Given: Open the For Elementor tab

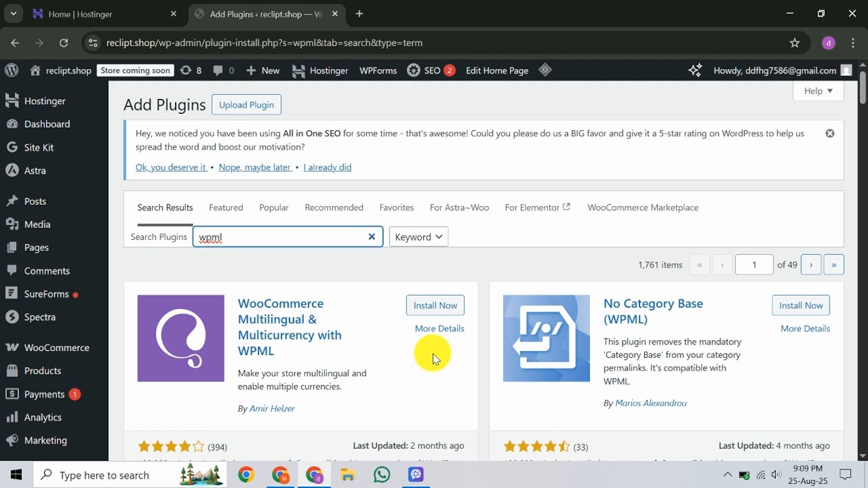Looking at the screenshot, I should coord(538,207).
